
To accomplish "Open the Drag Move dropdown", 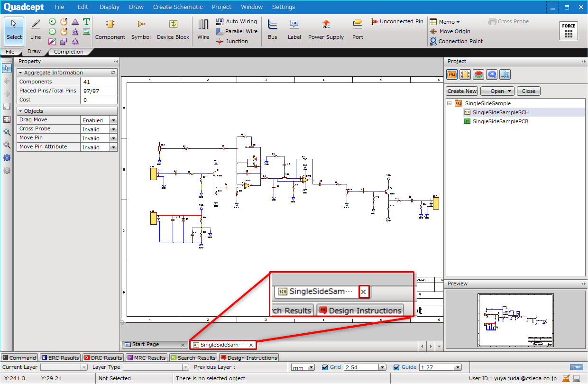I will pyautogui.click(x=113, y=120).
